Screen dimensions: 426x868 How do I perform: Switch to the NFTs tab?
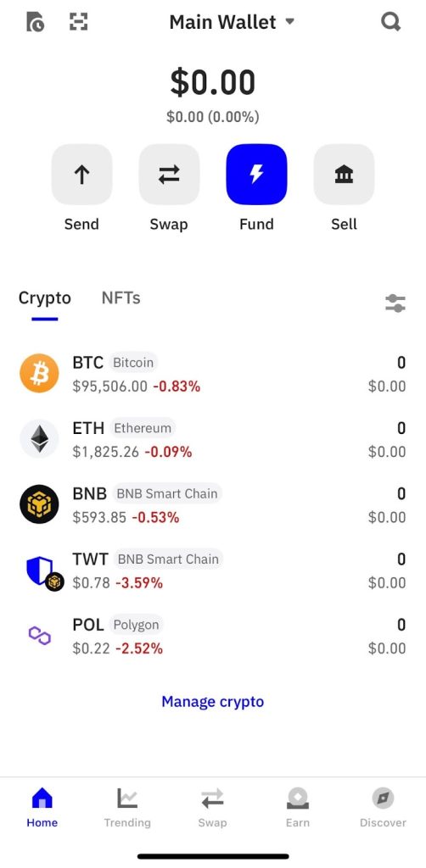tap(121, 298)
